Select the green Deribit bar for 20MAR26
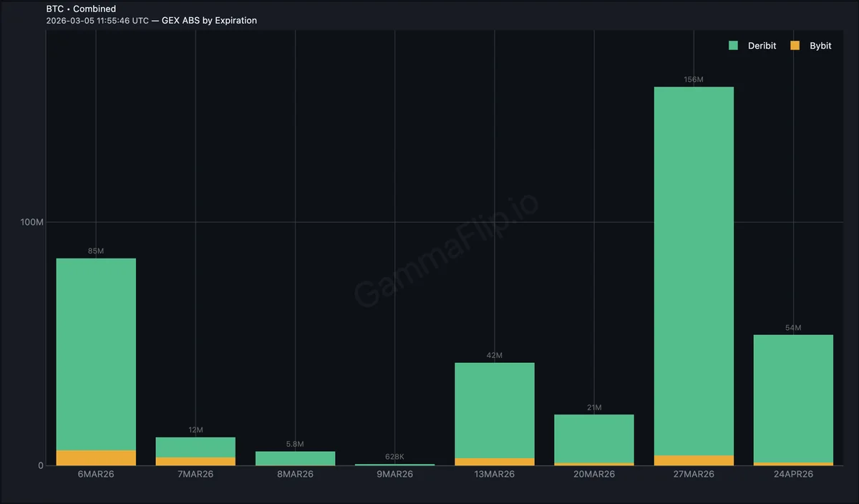Screen dimensions: 859x504 (x=593, y=438)
